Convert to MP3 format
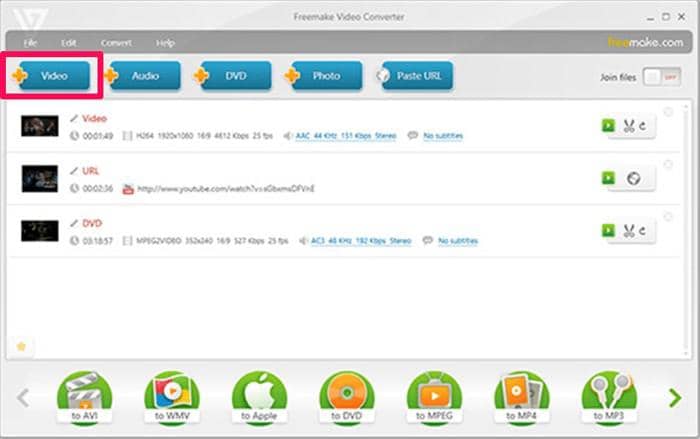The image size is (700, 439). (609, 397)
